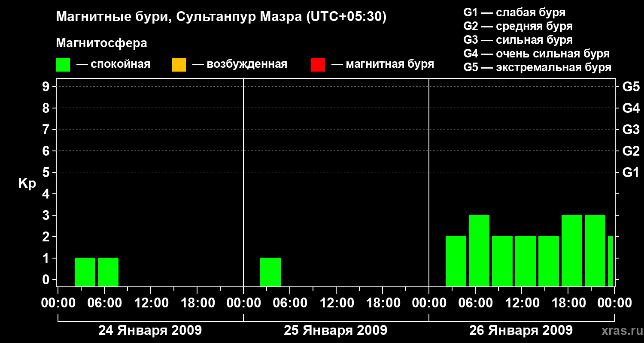Click the right axis label G4
The height and width of the screenshot is (343, 644).
tap(631, 108)
